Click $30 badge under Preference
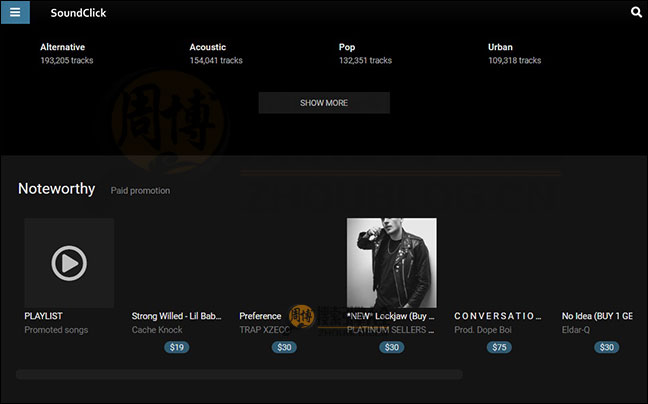This screenshot has height=404, width=648. coord(284,347)
